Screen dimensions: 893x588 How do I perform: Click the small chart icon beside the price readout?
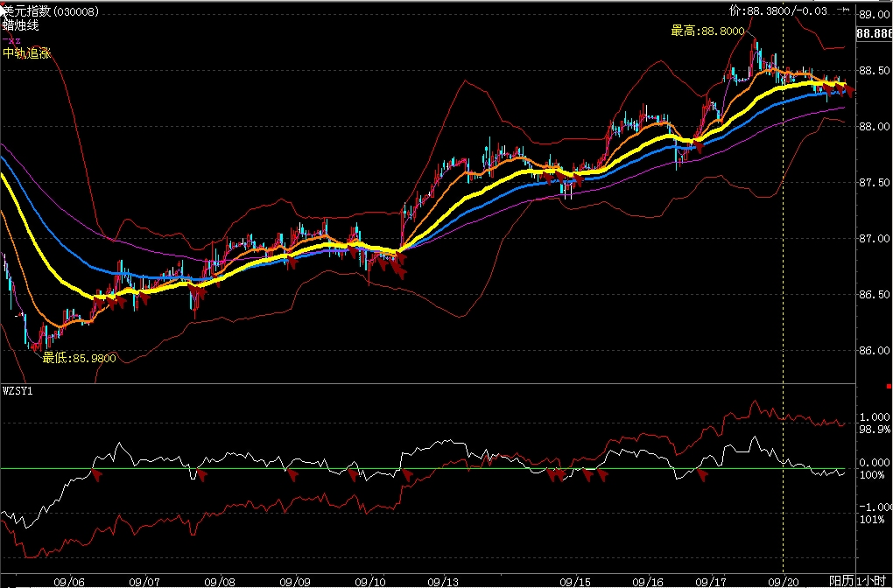click(845, 10)
